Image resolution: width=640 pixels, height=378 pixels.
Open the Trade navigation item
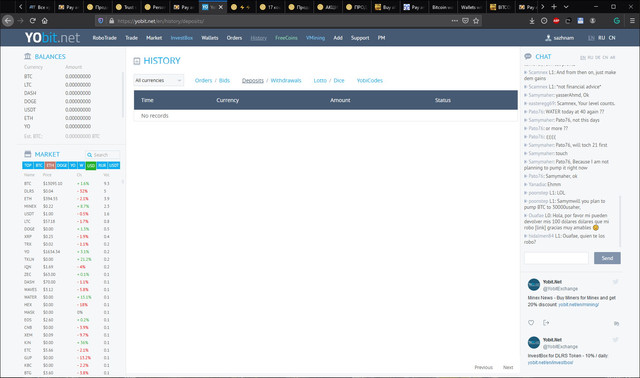pyautogui.click(x=131, y=38)
